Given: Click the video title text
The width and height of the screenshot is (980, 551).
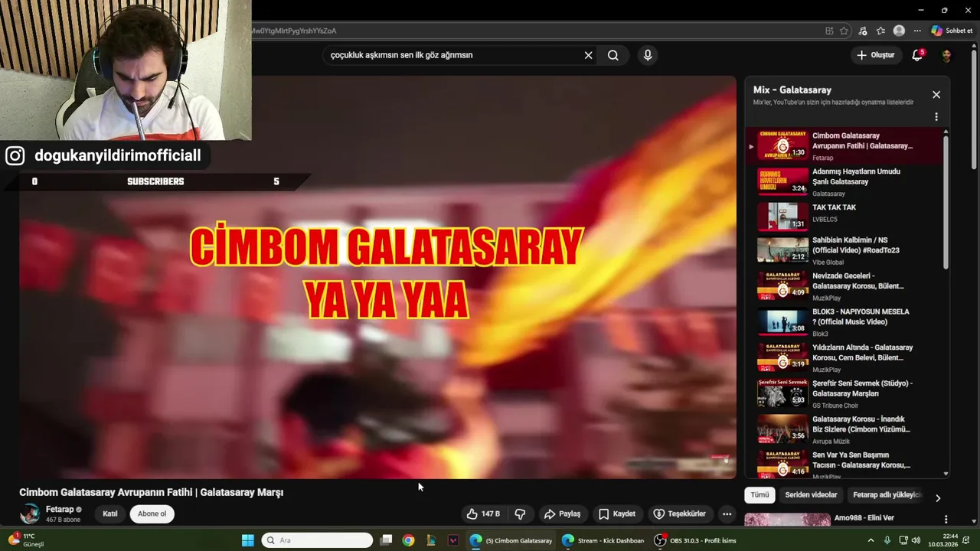Looking at the screenshot, I should coord(151,492).
